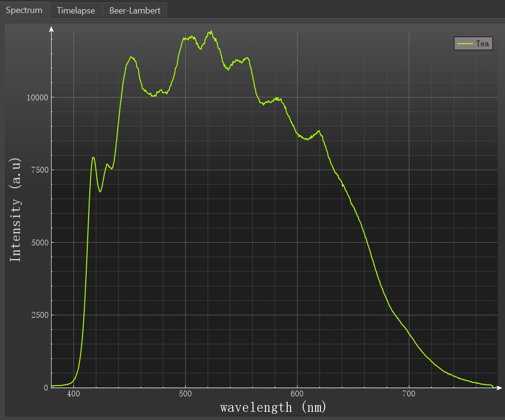Viewport: 505px width, 420px height.
Task: Click the 700 wavelength tick label
Action: (409, 394)
